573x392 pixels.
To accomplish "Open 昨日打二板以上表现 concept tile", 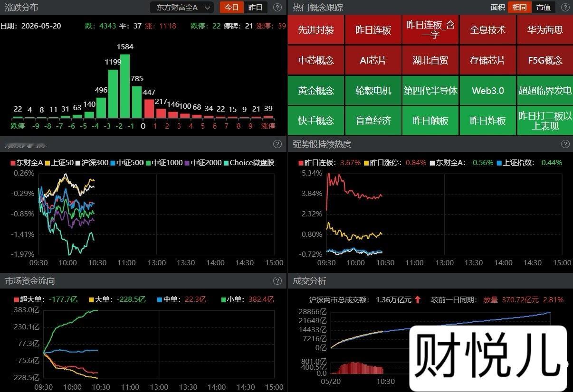I will pos(545,121).
